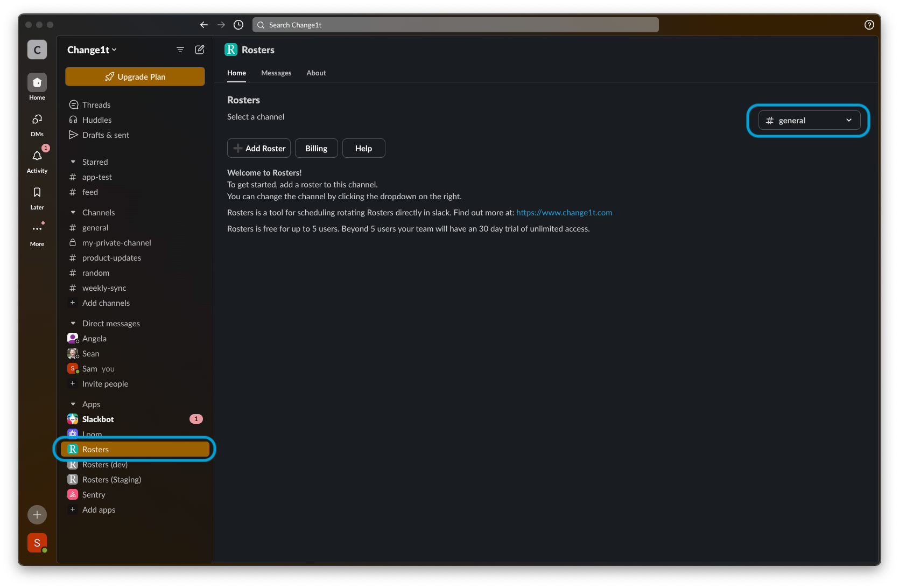Click the Help button

[364, 148]
